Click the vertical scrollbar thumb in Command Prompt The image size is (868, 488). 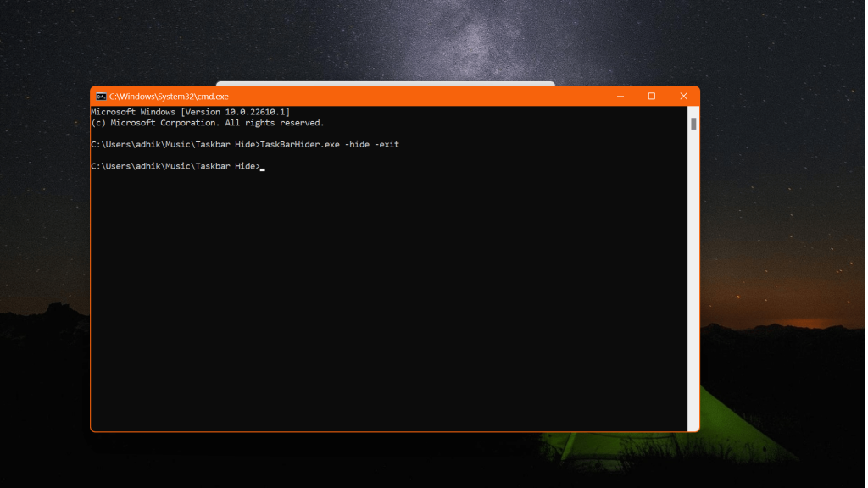pyautogui.click(x=693, y=124)
